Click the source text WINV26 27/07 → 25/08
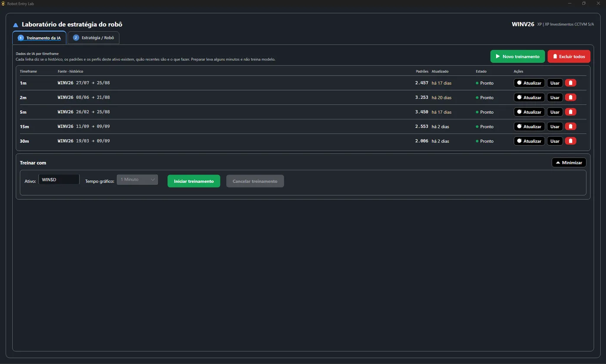 pyautogui.click(x=84, y=83)
